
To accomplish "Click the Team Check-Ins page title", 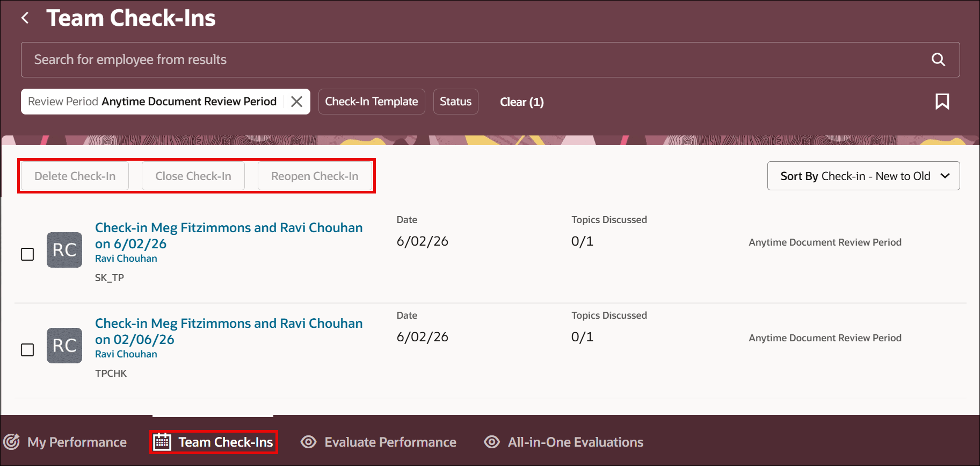I will (x=131, y=18).
